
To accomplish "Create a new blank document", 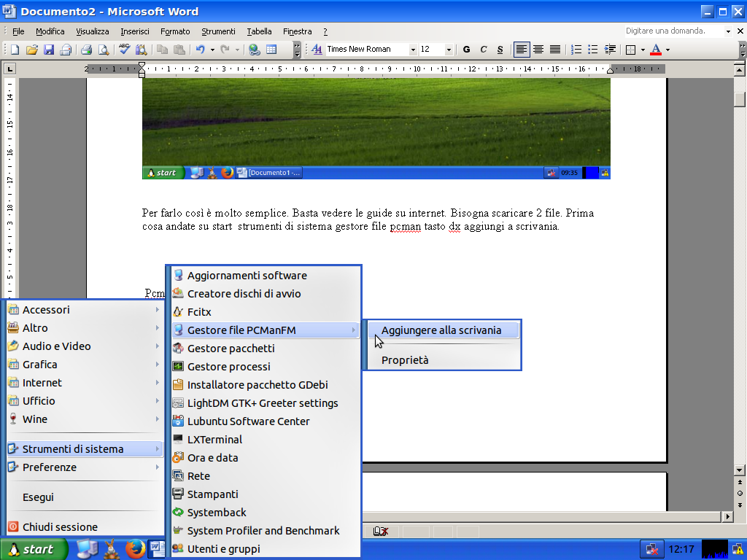I will pos(14,50).
